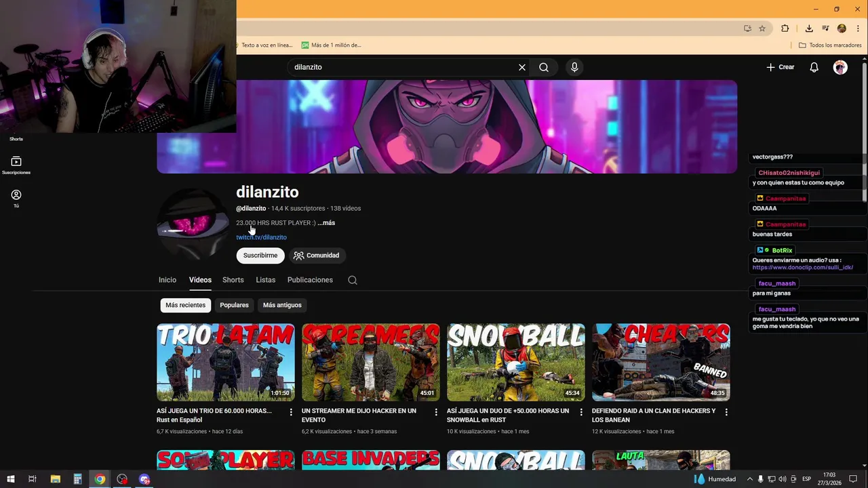Click the Comunidad button
This screenshot has height=488, width=868.
pyautogui.click(x=316, y=256)
